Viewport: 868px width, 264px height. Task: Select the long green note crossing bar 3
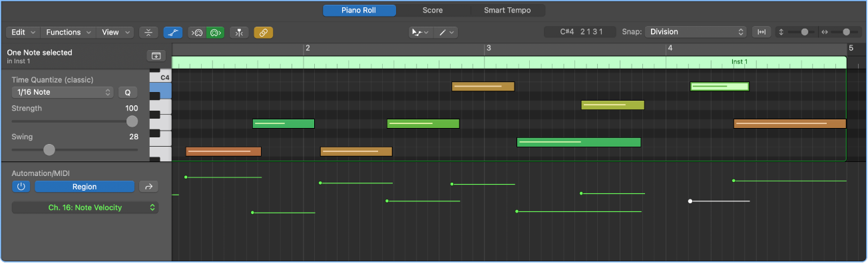point(578,142)
